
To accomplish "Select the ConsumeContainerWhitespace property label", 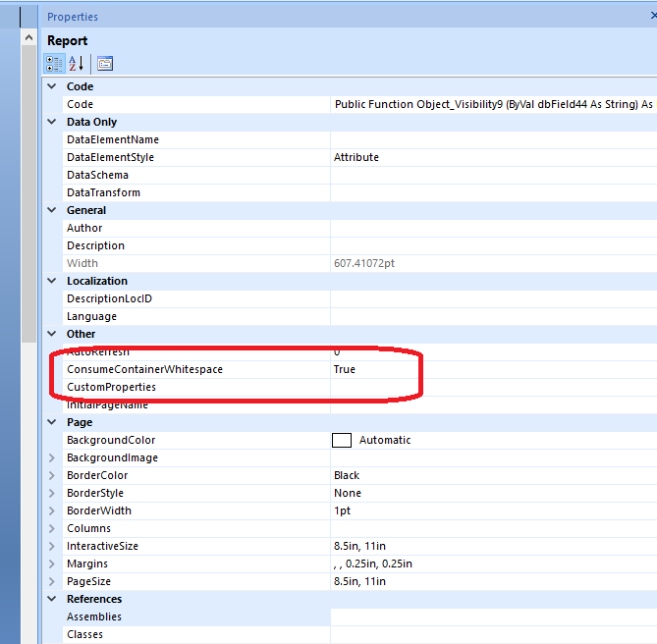I will pos(144,369).
